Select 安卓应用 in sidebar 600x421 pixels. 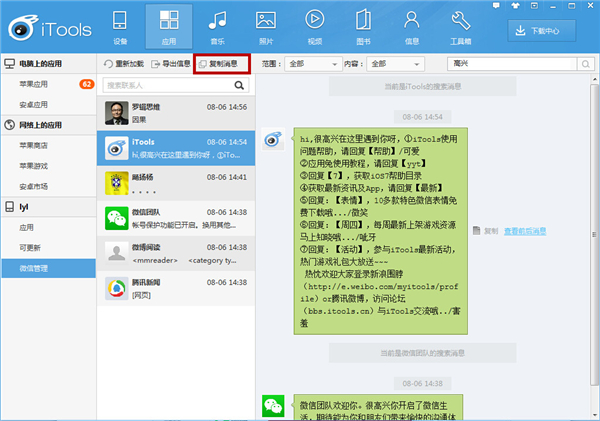pyautogui.click(x=34, y=104)
